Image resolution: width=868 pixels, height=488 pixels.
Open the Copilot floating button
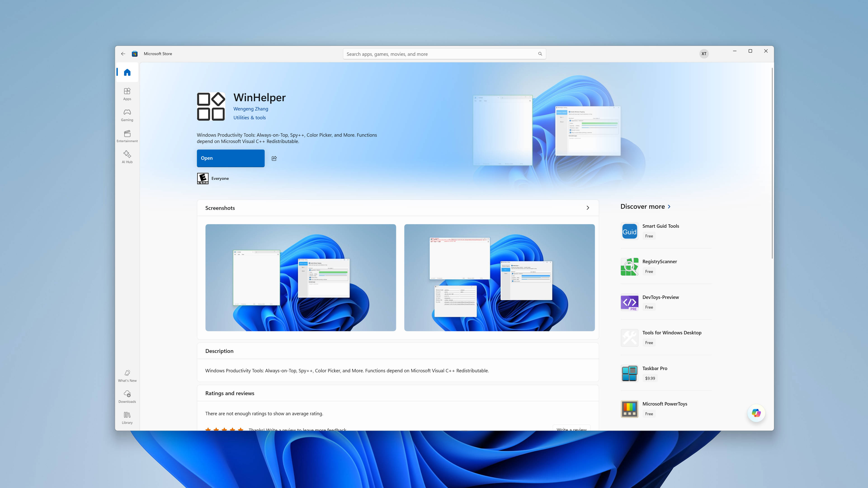[x=756, y=413]
